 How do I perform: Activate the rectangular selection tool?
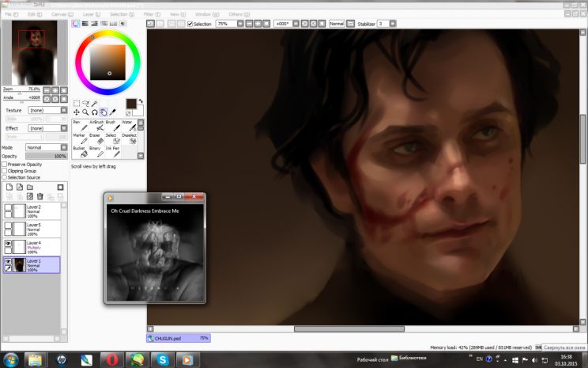pos(77,103)
